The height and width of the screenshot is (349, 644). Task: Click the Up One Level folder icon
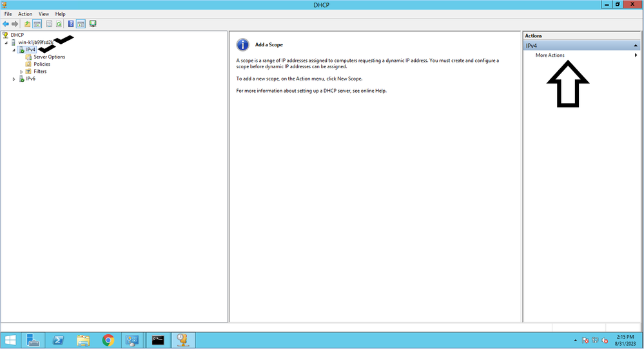[x=28, y=24]
